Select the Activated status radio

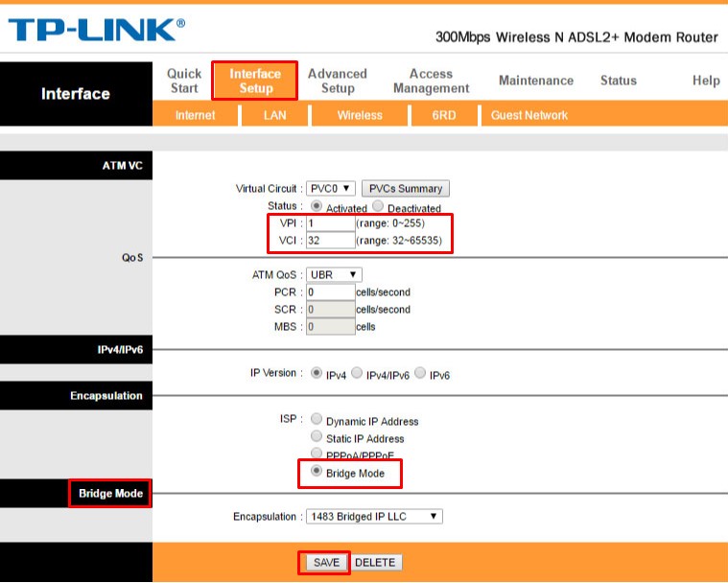coord(317,205)
